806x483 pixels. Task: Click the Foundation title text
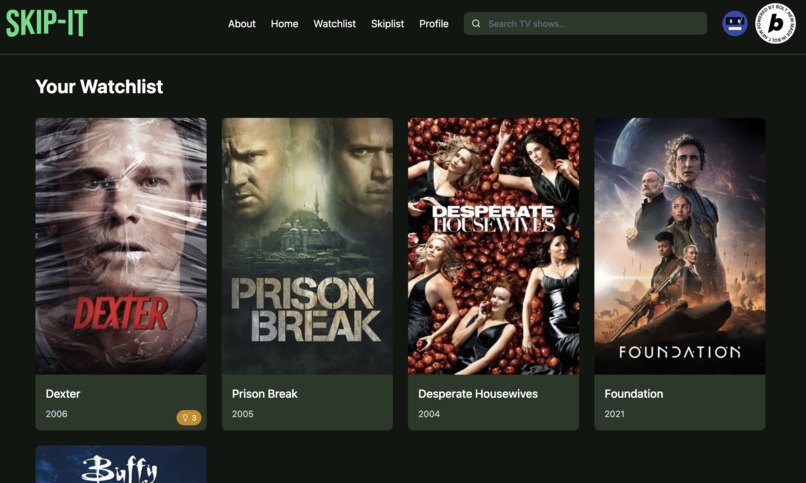tap(634, 394)
